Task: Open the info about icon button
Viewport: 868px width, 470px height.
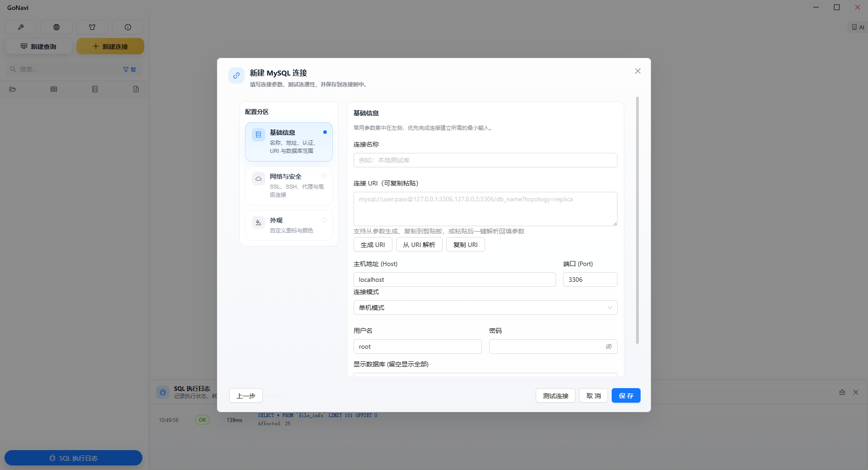Action: click(x=128, y=27)
